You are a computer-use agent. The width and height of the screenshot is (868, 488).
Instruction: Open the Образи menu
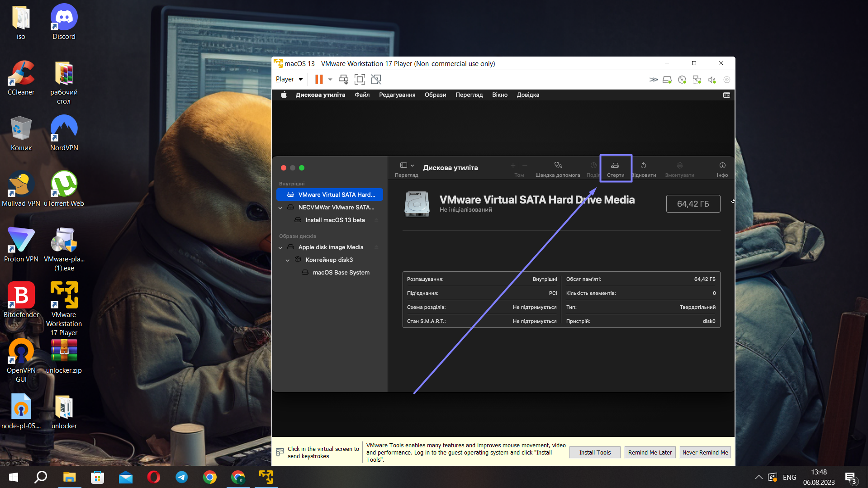(x=435, y=95)
